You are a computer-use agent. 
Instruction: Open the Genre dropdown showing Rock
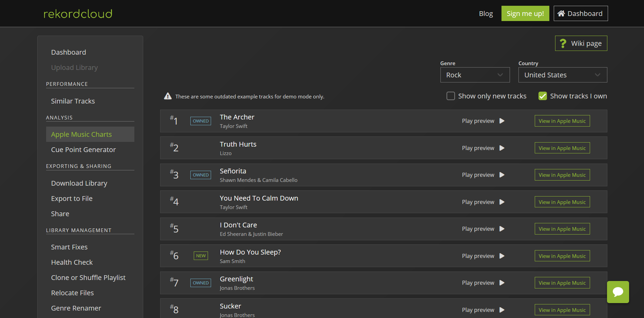(x=475, y=75)
